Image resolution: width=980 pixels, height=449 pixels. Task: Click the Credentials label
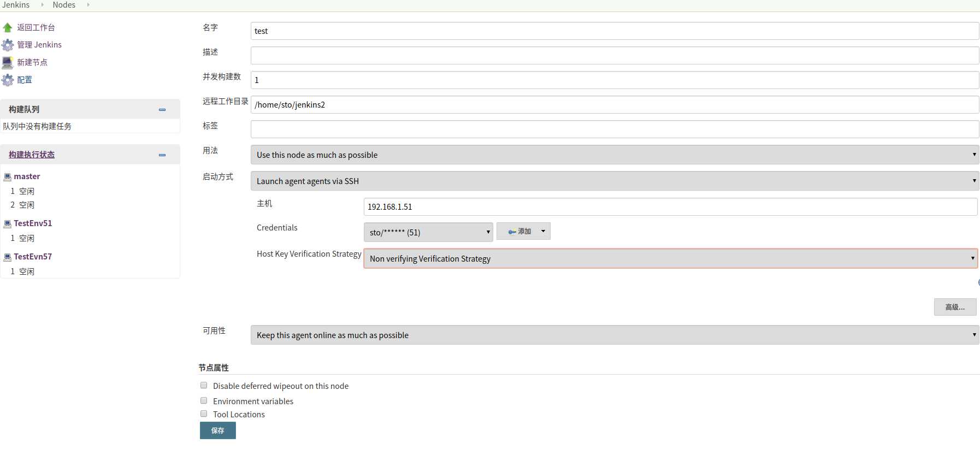click(x=277, y=228)
